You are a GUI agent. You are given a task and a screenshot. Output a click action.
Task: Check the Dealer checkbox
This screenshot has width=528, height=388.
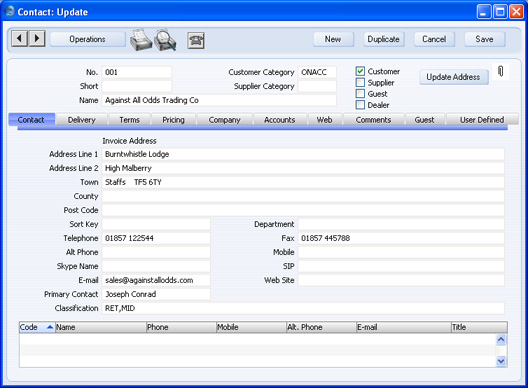point(360,105)
